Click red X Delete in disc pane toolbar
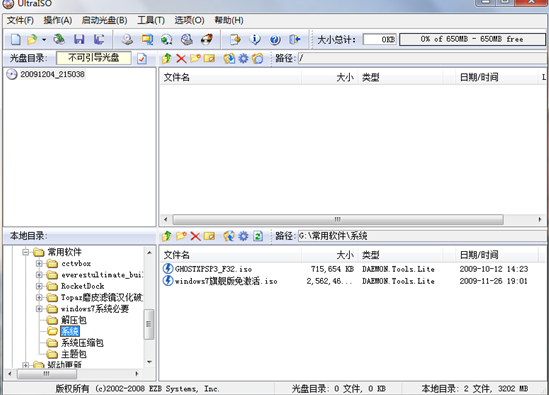Image resolution: width=549 pixels, height=395 pixels. tap(181, 58)
